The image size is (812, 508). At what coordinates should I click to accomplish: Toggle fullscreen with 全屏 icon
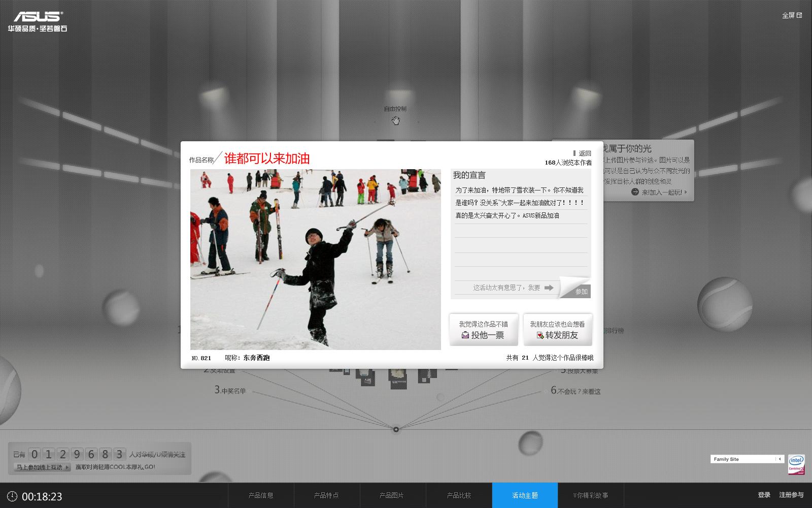(x=792, y=15)
